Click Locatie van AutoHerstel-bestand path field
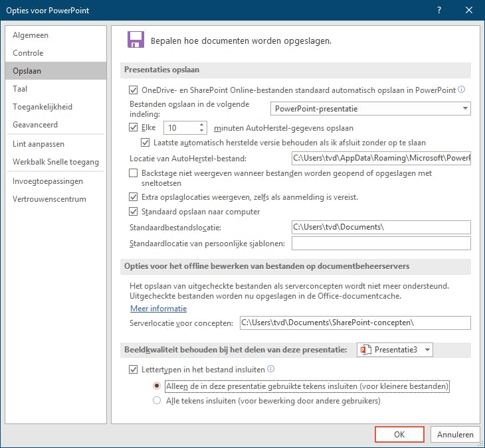 (381, 158)
